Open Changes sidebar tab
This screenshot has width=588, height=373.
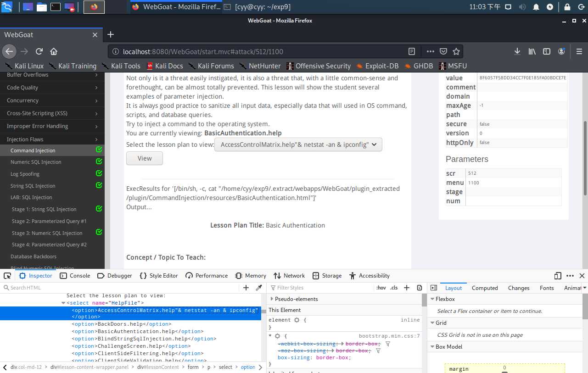[x=519, y=288]
